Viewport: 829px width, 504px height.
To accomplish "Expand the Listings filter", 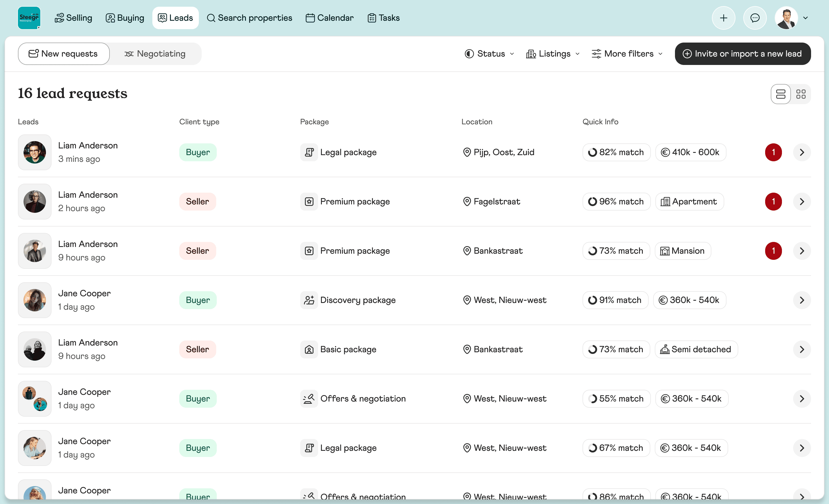I will pos(553,53).
